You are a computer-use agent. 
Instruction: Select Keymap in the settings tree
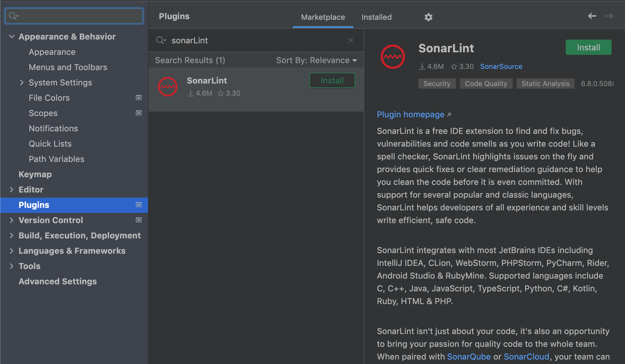35,174
